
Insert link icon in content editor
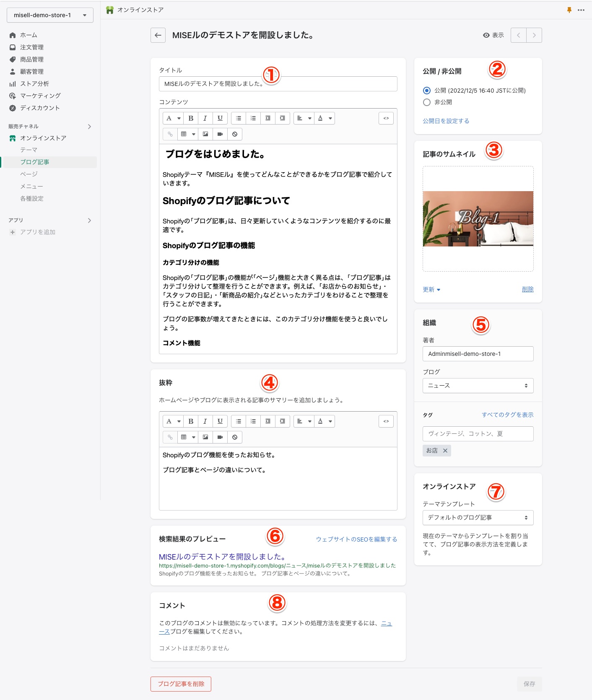click(170, 134)
